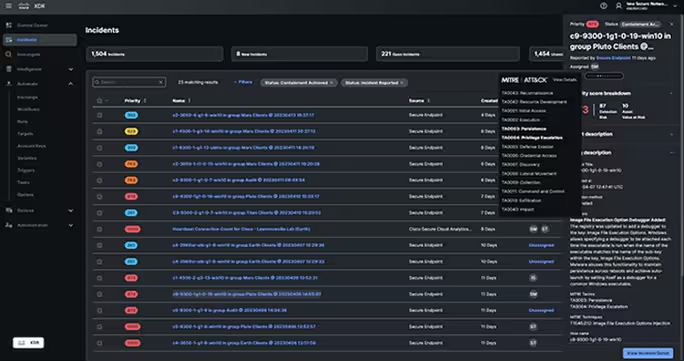Click the Investigate magnifier icon in sidebar
Screen dimensions: 684x361
point(9,54)
